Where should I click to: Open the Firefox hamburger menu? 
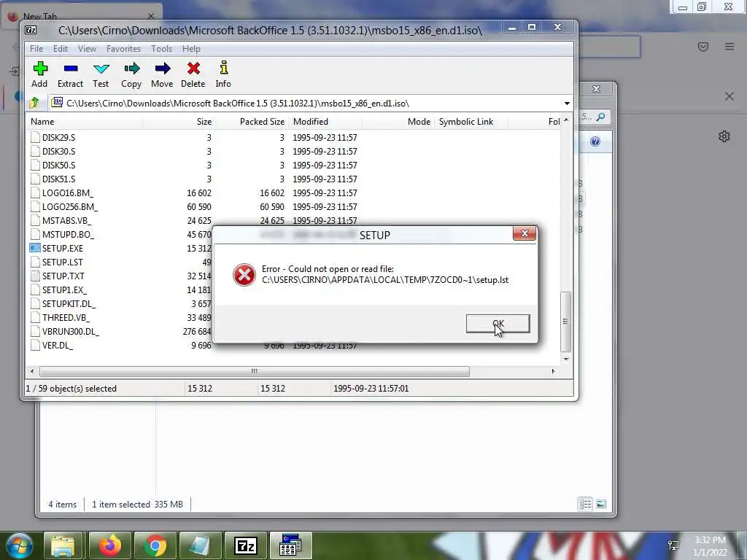tap(729, 47)
